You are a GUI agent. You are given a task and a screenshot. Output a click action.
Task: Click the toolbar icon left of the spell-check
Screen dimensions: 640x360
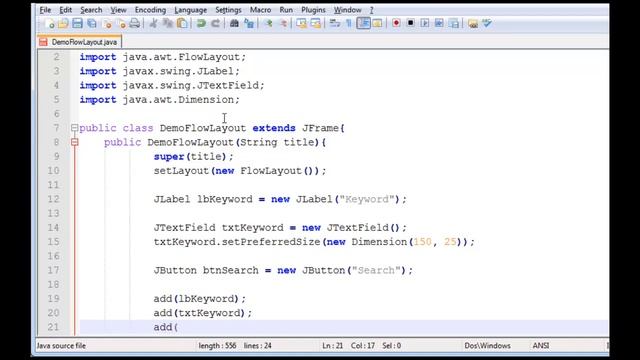473,23
